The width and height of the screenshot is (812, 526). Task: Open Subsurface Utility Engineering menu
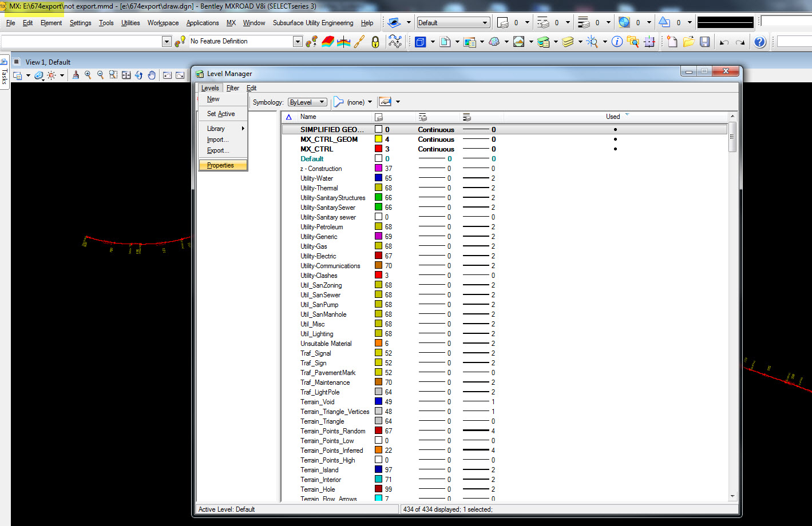[313, 23]
